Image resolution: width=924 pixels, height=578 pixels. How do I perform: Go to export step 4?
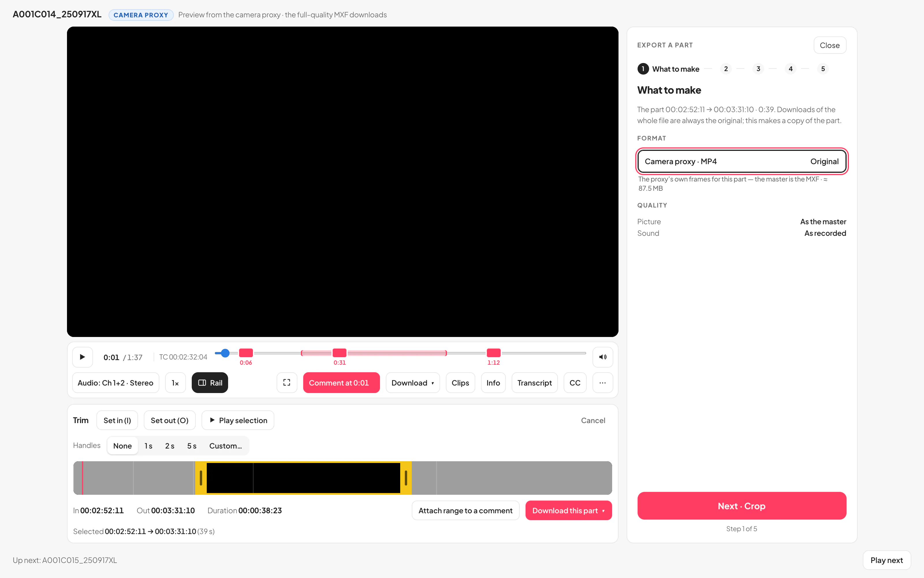[791, 69]
